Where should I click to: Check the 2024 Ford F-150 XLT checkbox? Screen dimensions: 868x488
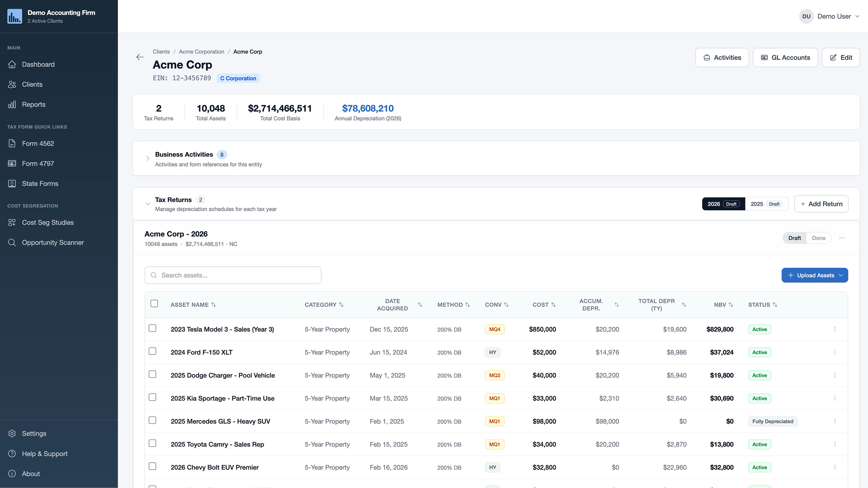tap(153, 351)
